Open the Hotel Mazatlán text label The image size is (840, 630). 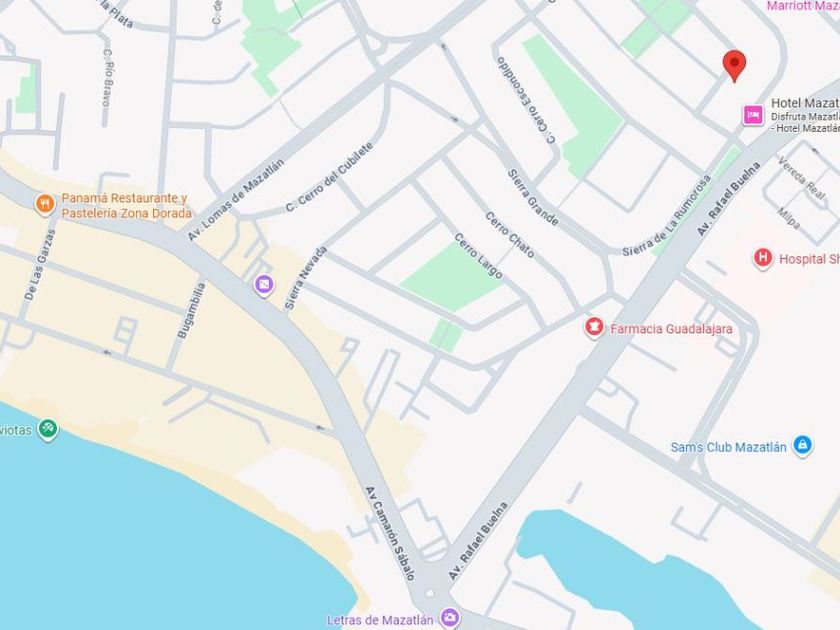click(805, 103)
